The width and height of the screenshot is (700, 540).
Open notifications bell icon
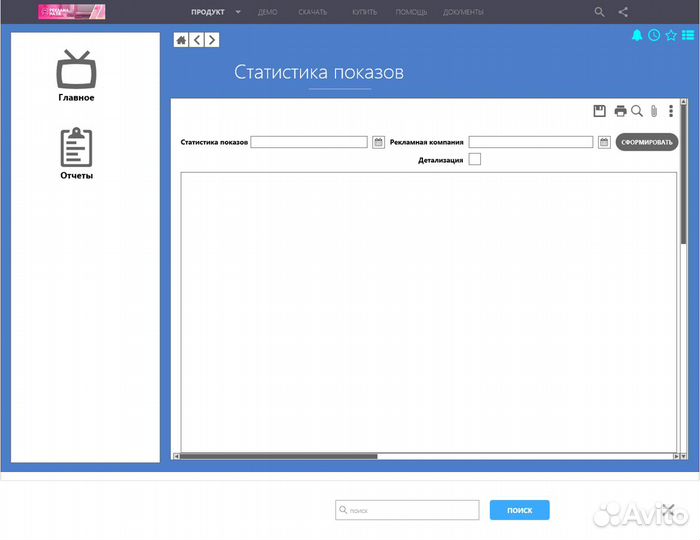click(x=637, y=35)
